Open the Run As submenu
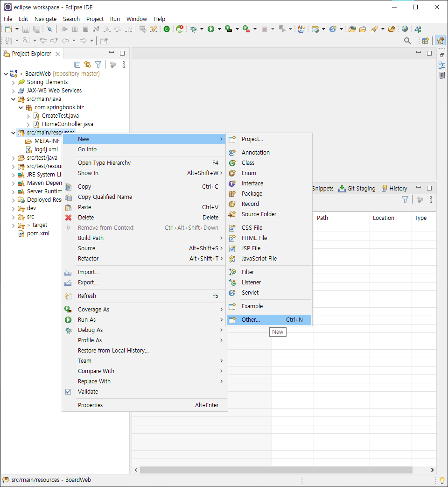 (145, 319)
